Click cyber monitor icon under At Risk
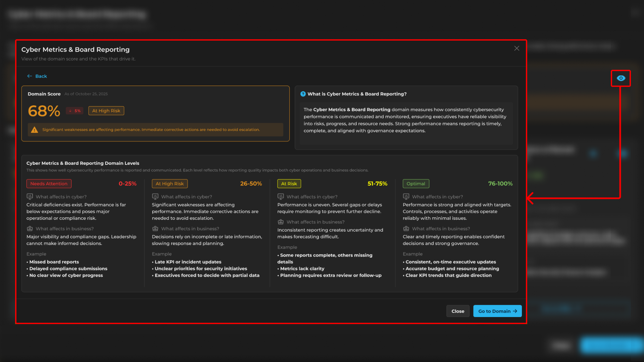Image resolution: width=644 pixels, height=362 pixels. [x=281, y=197]
